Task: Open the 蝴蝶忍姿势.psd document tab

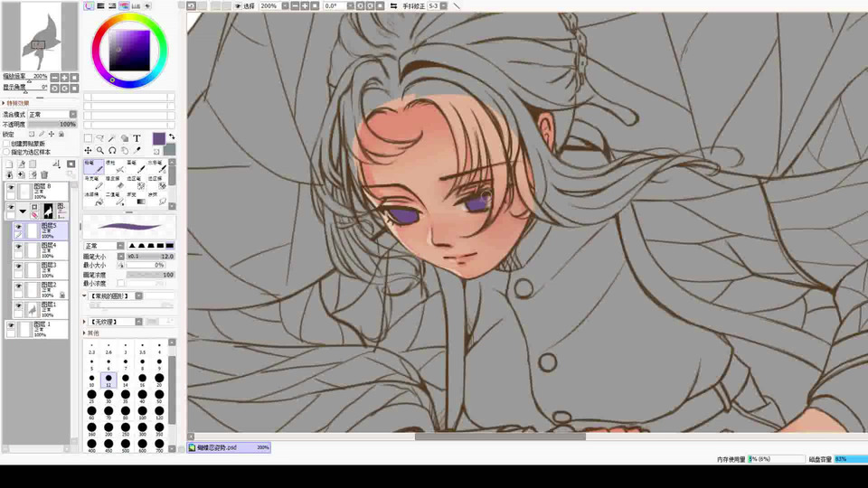Action: point(229,447)
